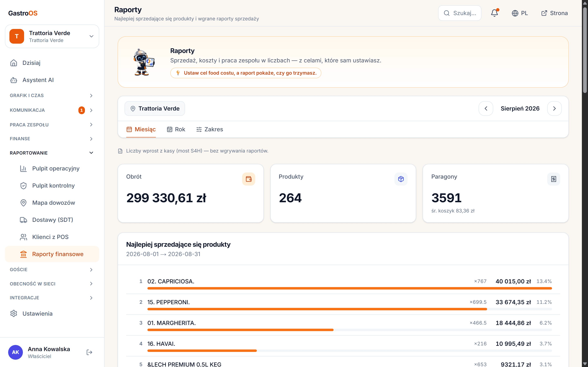Open Ustawienia gear in sidebar

point(14,313)
